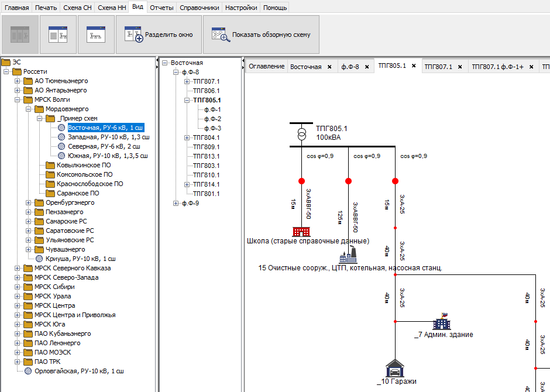Expand the Оренбургэнерго folder
This screenshot has height=392, width=550.
click(x=29, y=202)
